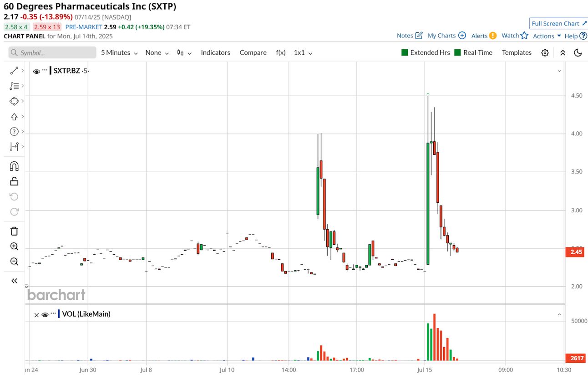588x375 pixels.
Task: Click the 2617 volume value label
Action: click(575, 358)
